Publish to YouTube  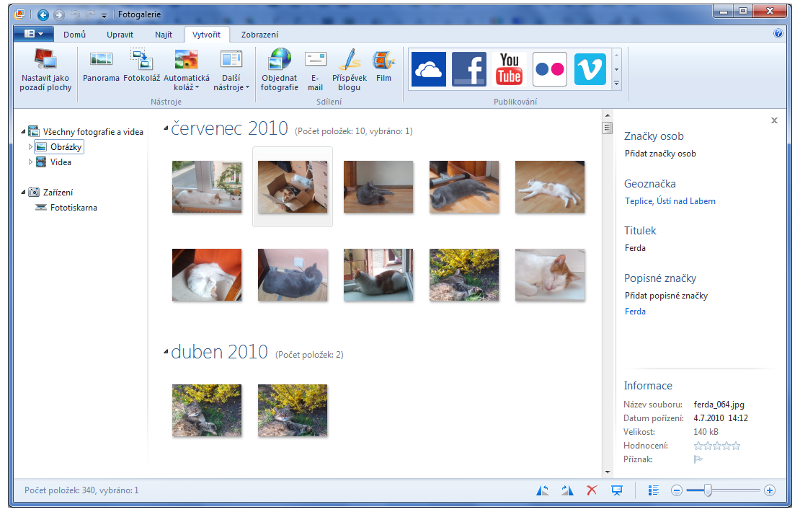point(509,69)
